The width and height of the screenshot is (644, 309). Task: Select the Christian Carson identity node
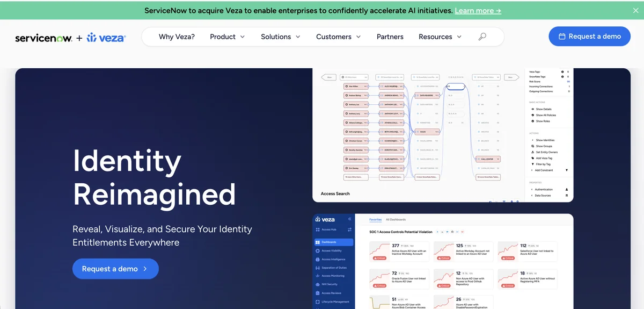tap(356, 141)
